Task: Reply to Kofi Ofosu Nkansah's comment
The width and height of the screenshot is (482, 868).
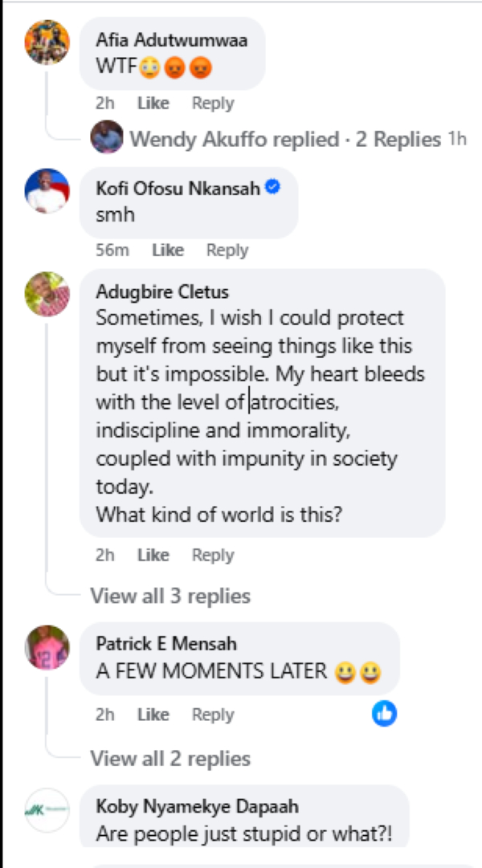Action: tap(227, 251)
